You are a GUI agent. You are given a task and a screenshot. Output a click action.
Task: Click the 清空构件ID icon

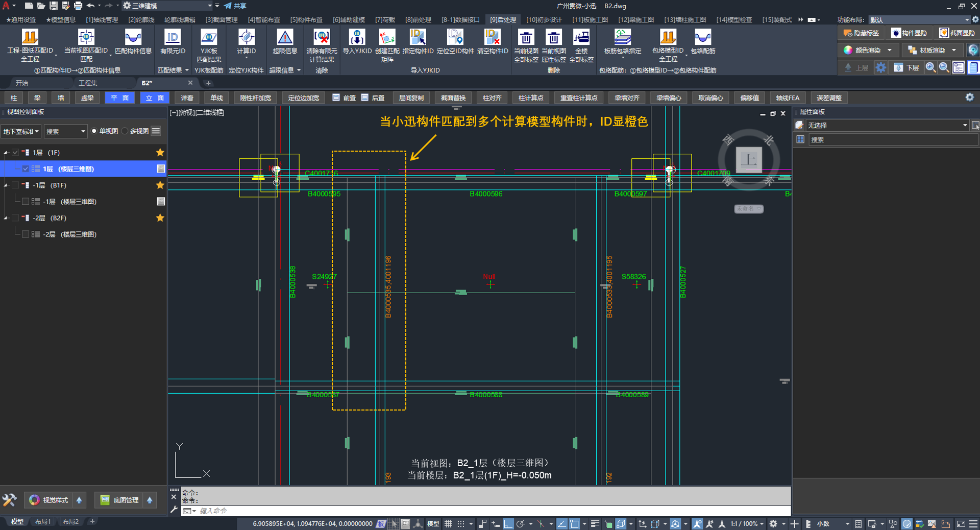492,38
